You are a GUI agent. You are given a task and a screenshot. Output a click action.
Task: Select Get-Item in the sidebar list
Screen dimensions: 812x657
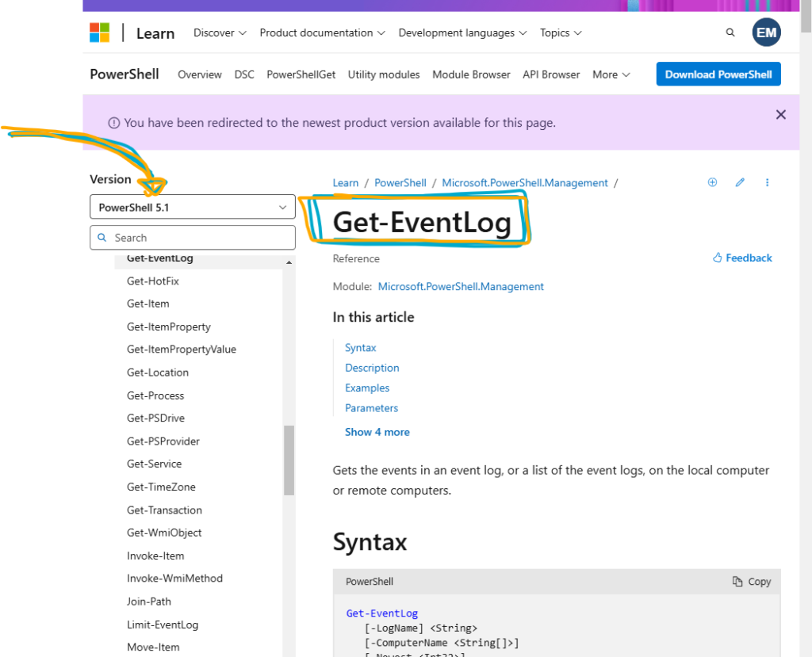click(148, 304)
